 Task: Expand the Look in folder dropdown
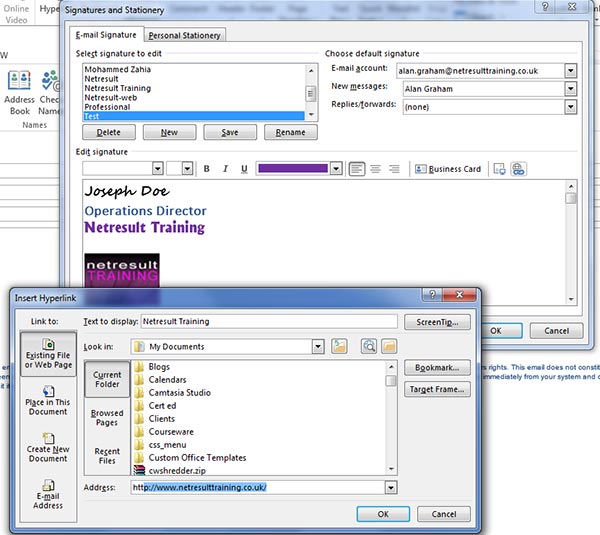tap(318, 347)
